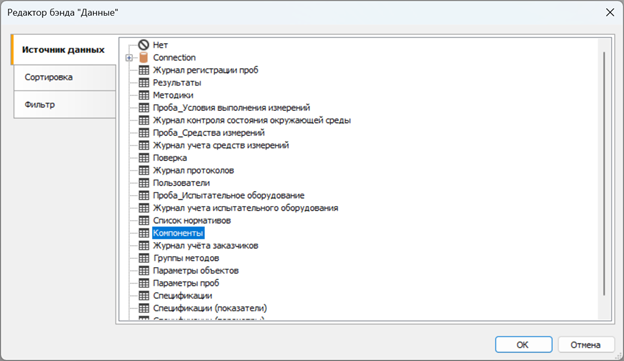This screenshot has height=361, width=624.
Task: Confirm with the OK button
Action: click(523, 345)
